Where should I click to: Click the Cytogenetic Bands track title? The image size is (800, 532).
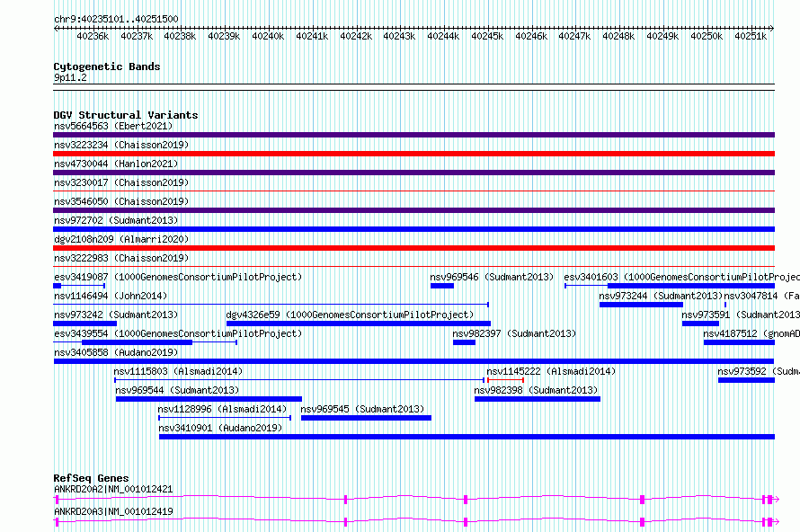(x=107, y=66)
